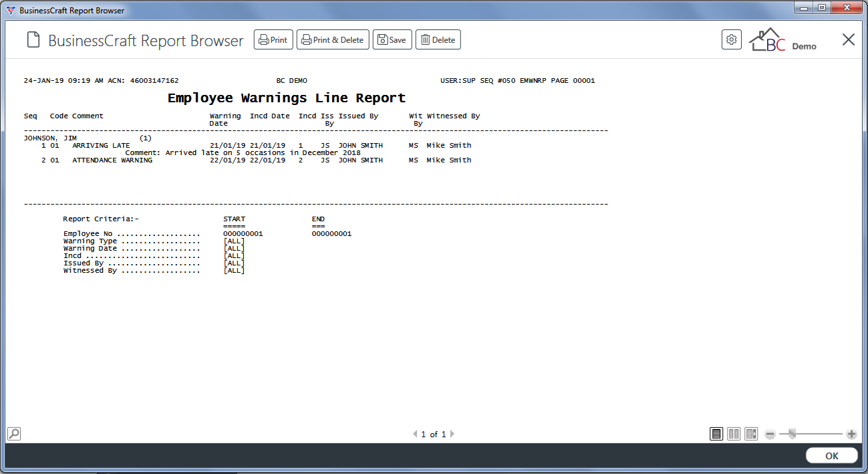Go to next page arrow
This screenshot has height=474, width=868.
(x=452, y=434)
